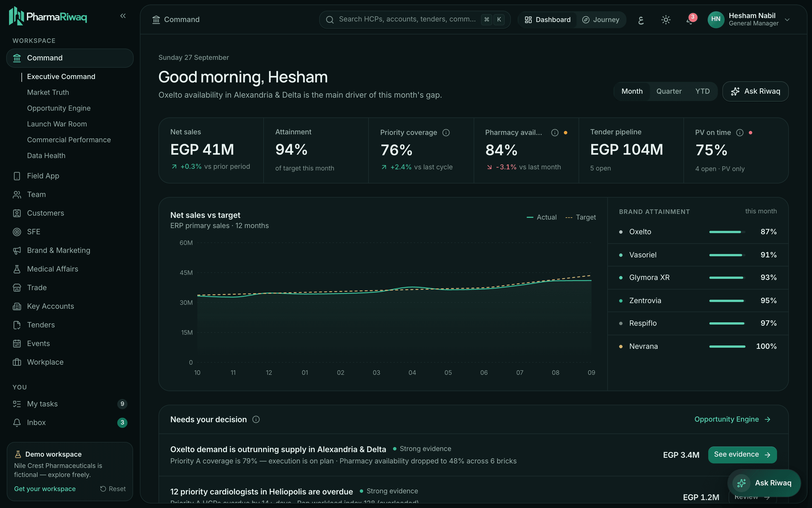812x508 pixels.
Task: Open Brand & Marketing in sidebar
Action: [x=70, y=250]
